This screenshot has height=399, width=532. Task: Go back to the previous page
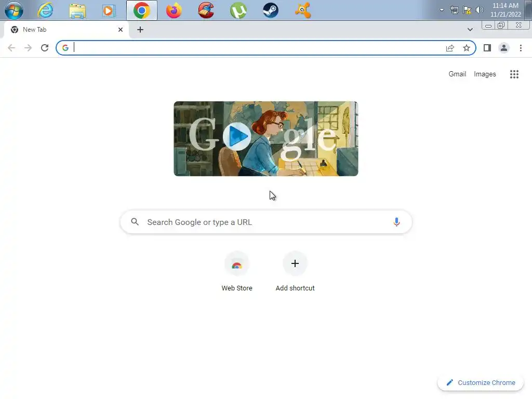click(11, 48)
